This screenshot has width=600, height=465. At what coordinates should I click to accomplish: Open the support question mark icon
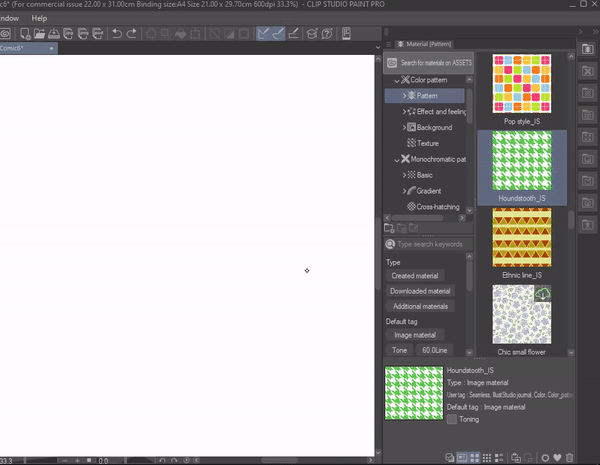327,34
